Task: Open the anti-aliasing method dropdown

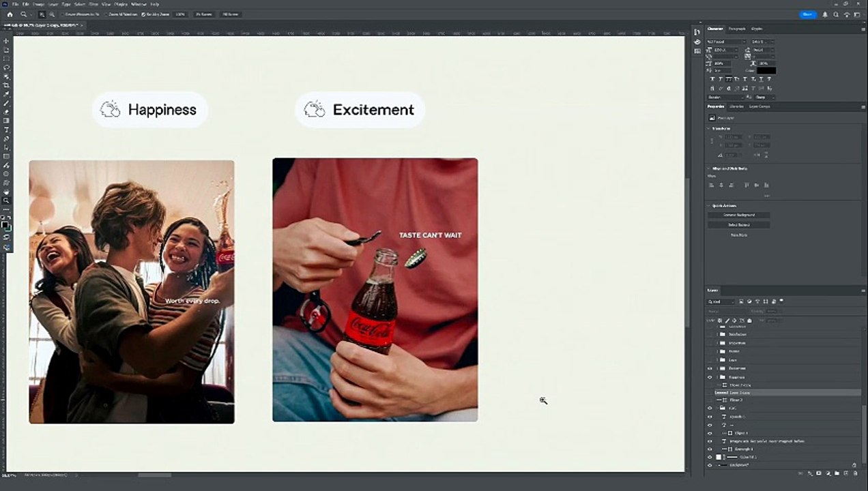Action: tap(765, 97)
